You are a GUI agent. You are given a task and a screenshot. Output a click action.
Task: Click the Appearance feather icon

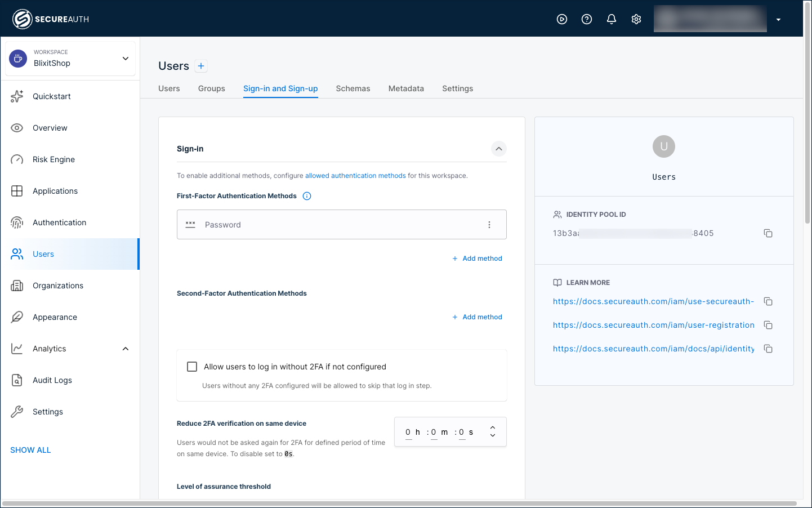(x=17, y=317)
